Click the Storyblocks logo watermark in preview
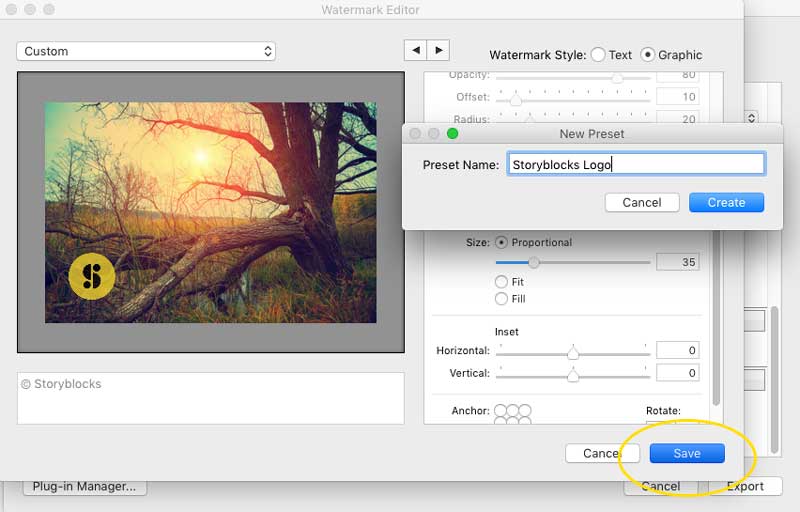 point(92,276)
